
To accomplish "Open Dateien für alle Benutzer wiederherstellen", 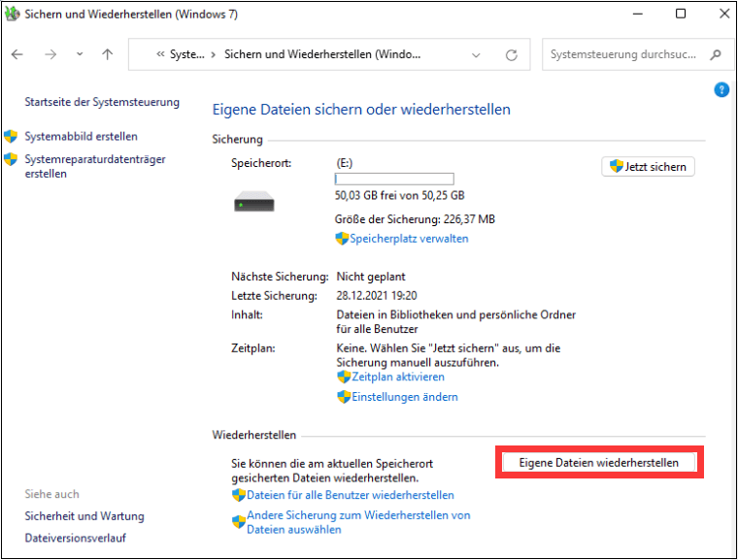I will coord(351,495).
